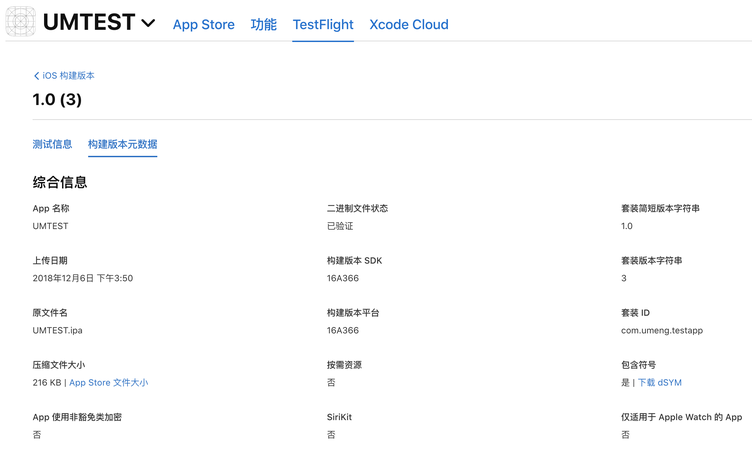Click the 上传日期 label
This screenshot has height=454, width=752.
click(50, 261)
